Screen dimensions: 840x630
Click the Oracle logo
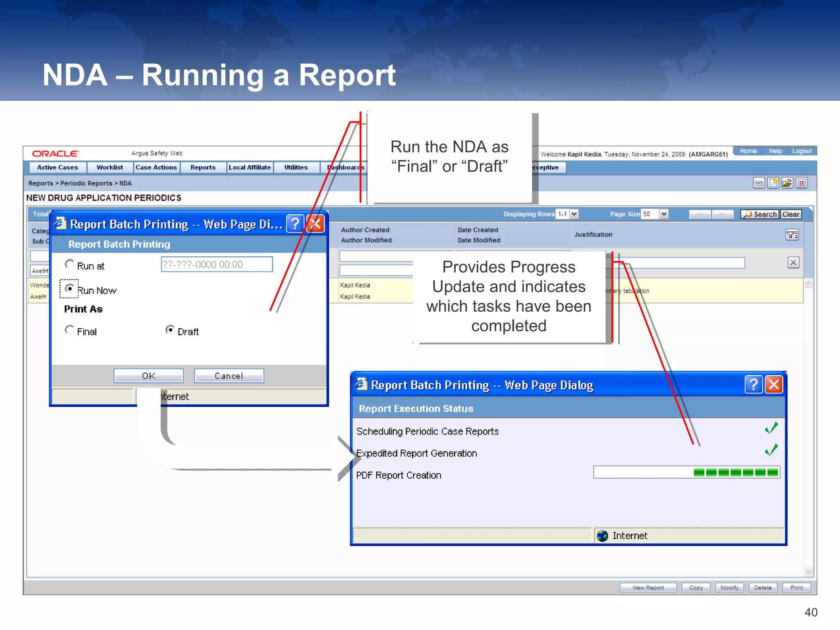55,153
